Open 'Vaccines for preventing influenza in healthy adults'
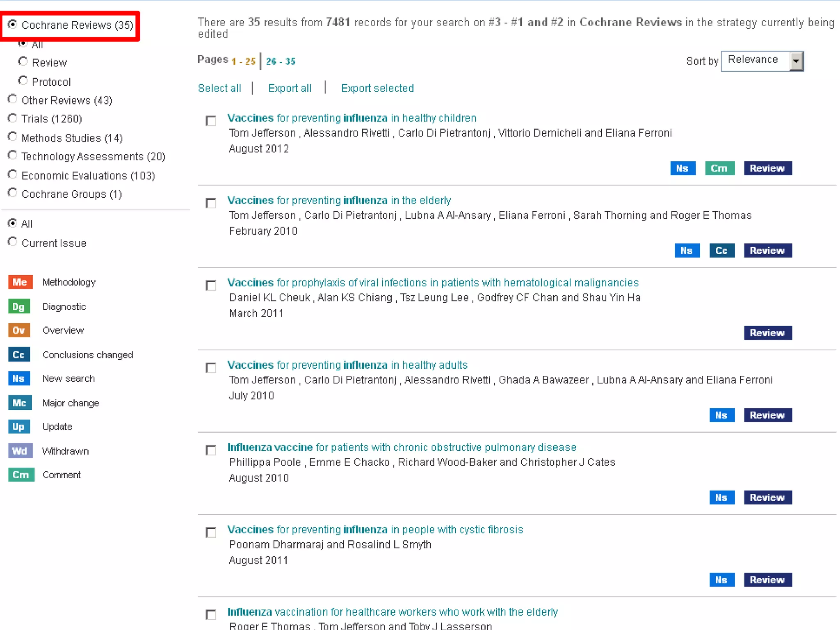Image resolution: width=840 pixels, height=630 pixels. point(347,365)
